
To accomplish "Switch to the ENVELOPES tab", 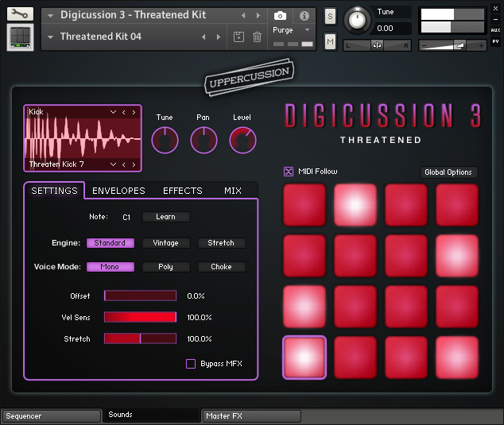I will [118, 191].
